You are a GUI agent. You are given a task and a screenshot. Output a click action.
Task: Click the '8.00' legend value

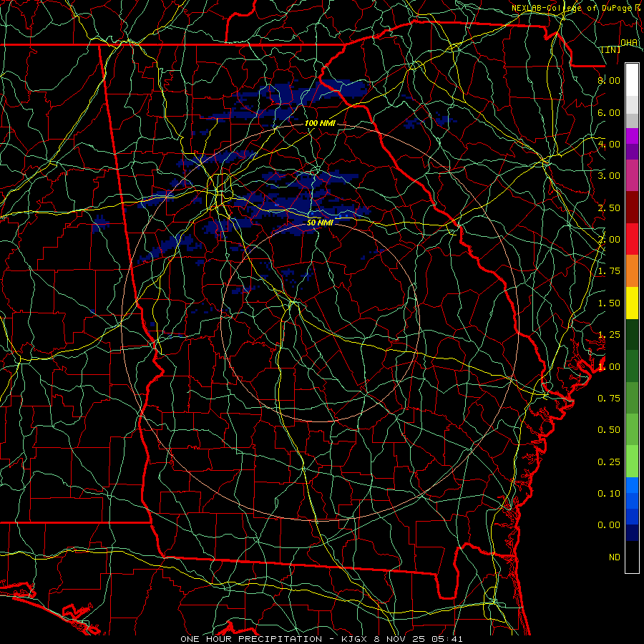pyautogui.click(x=609, y=80)
